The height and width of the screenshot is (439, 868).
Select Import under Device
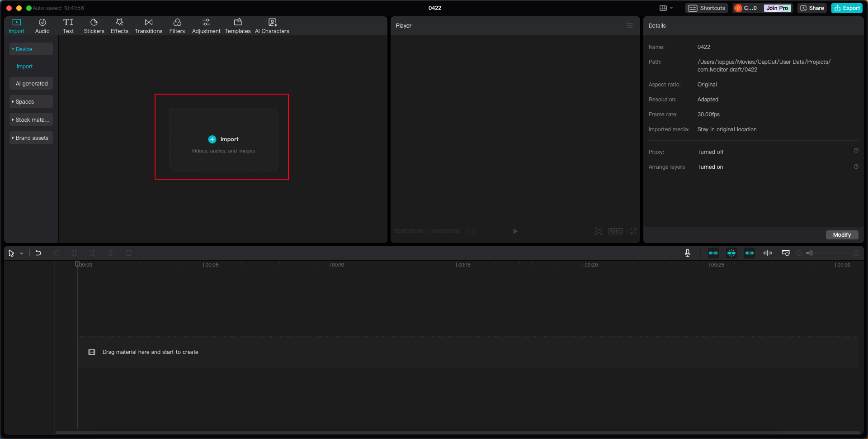(24, 67)
